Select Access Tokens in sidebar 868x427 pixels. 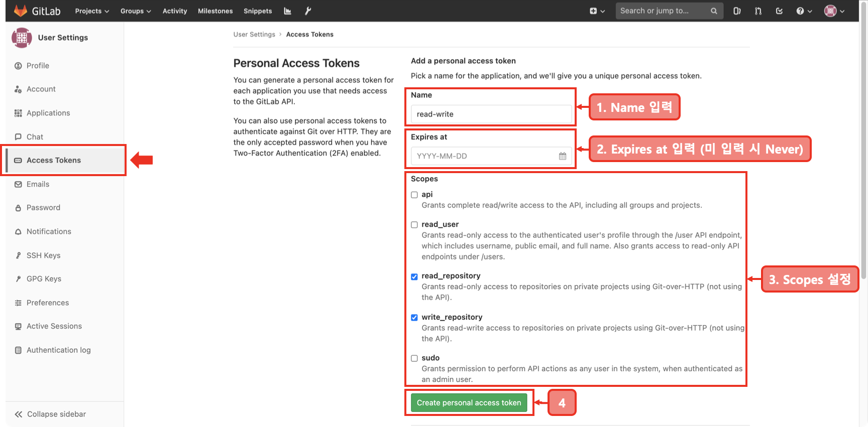[x=64, y=161]
